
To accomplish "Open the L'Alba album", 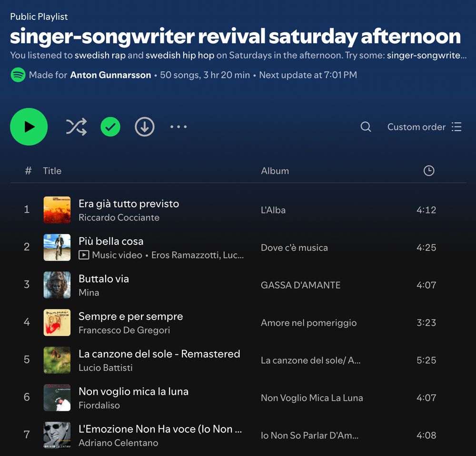I will pos(273,210).
